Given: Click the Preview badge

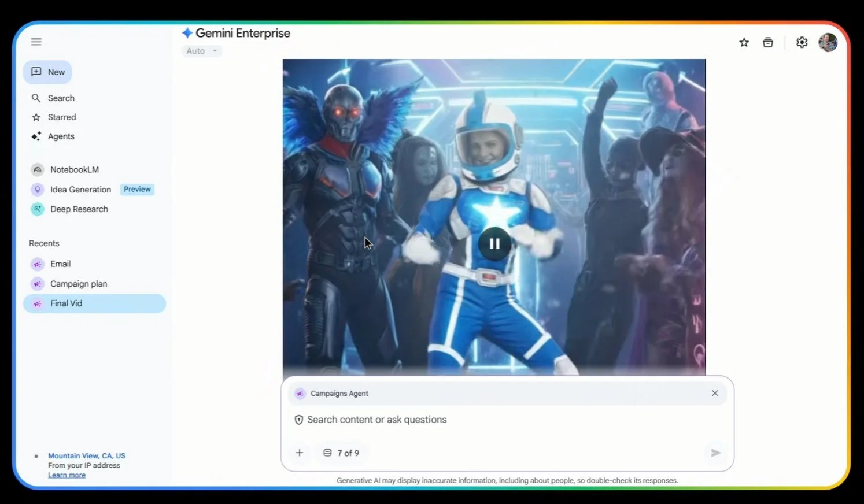Looking at the screenshot, I should pyautogui.click(x=137, y=190).
